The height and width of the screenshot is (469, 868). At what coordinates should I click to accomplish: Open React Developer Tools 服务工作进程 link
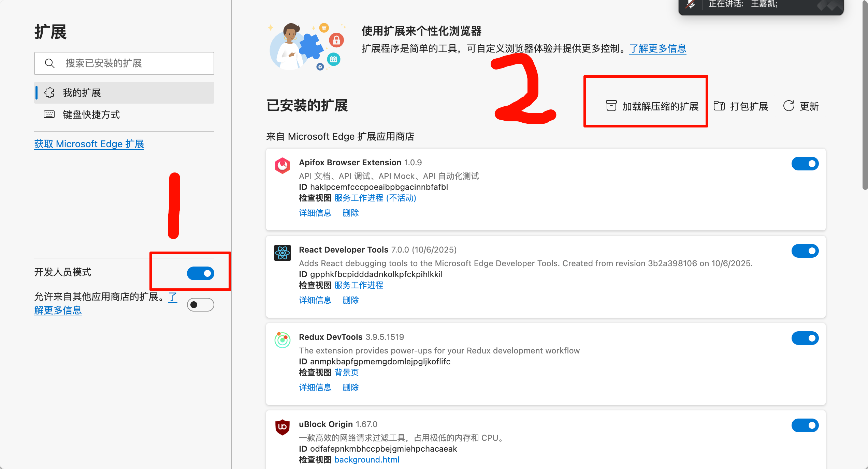pos(359,285)
